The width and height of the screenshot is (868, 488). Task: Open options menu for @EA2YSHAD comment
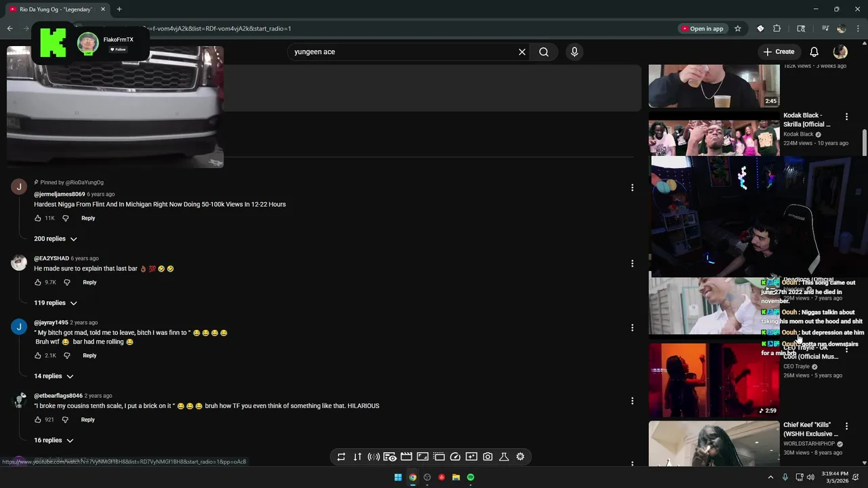click(632, 263)
